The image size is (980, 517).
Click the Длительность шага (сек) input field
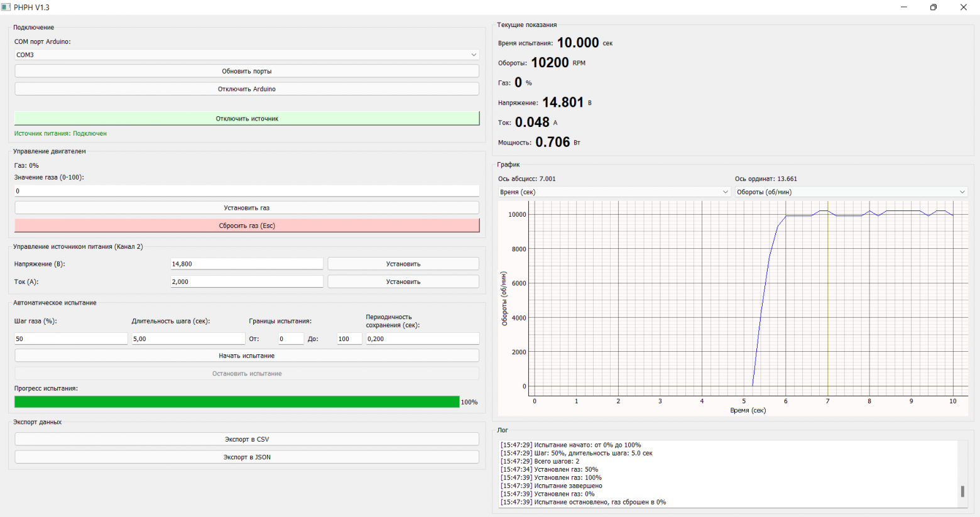click(x=188, y=339)
